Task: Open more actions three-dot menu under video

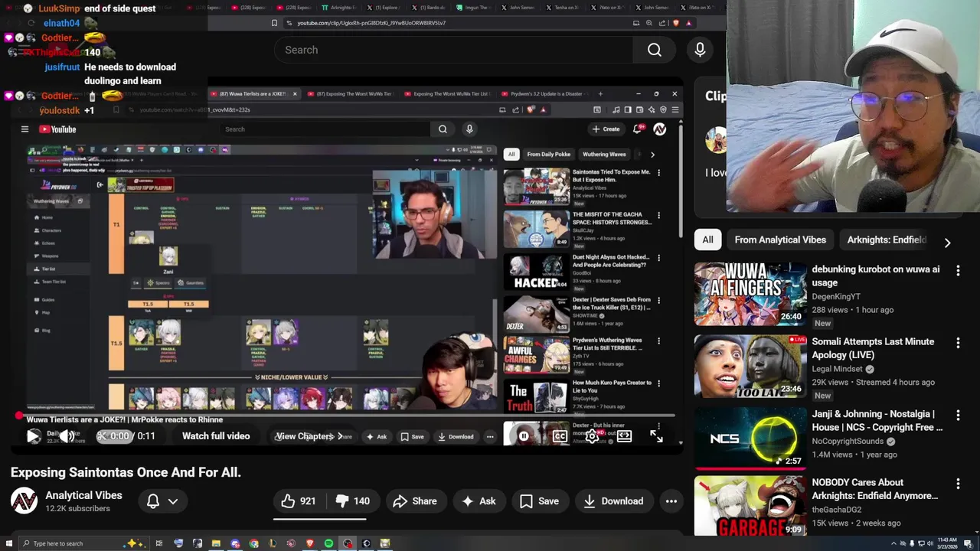Action: [x=671, y=501]
